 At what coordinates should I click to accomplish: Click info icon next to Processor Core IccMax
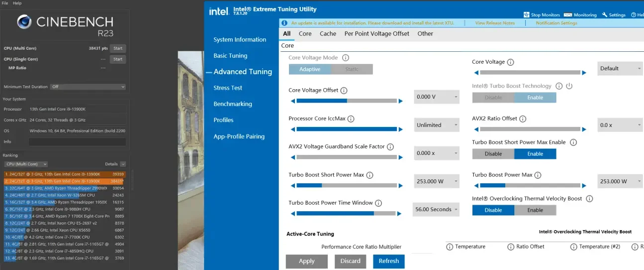pos(351,119)
